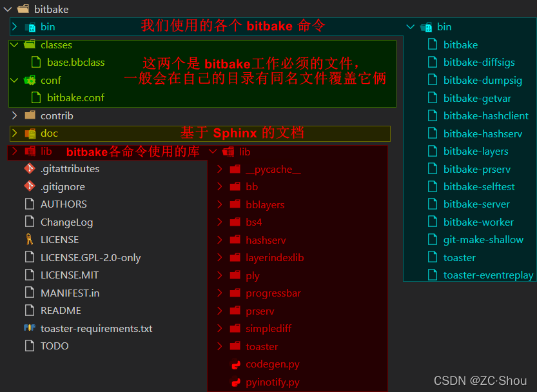537x392 pixels.
Task: Select the codegen.py file name
Action: 273,364
